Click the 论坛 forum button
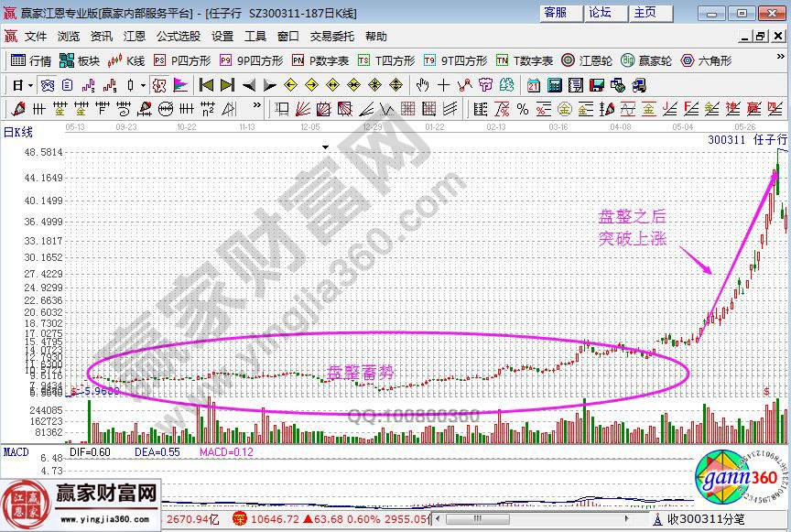The image size is (791, 532). click(x=600, y=13)
